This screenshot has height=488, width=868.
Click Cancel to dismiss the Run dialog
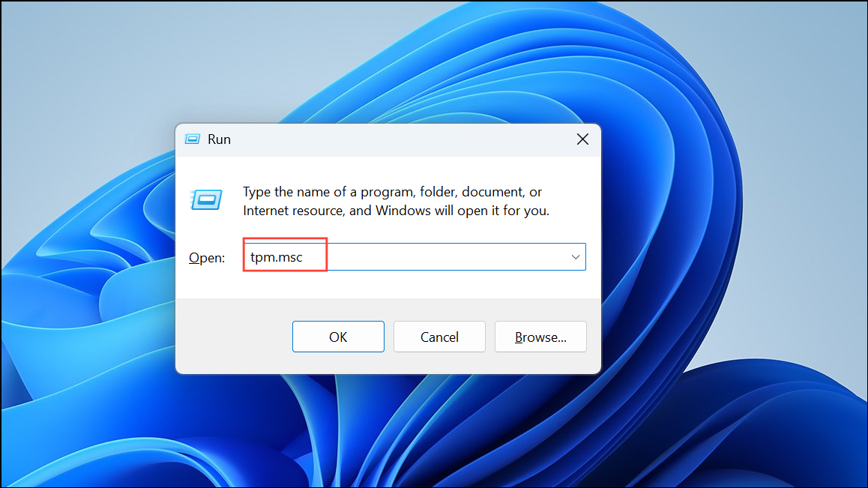pyautogui.click(x=439, y=336)
